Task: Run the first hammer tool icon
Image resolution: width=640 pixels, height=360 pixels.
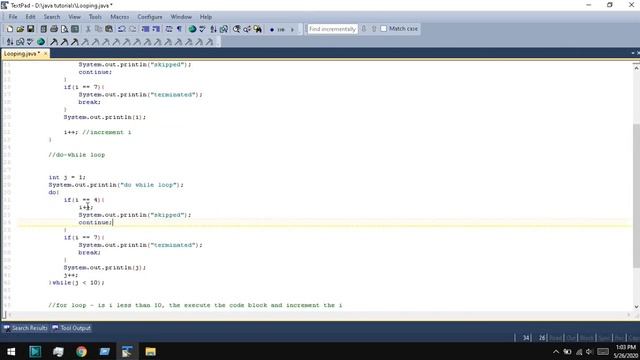Action: coord(54,42)
